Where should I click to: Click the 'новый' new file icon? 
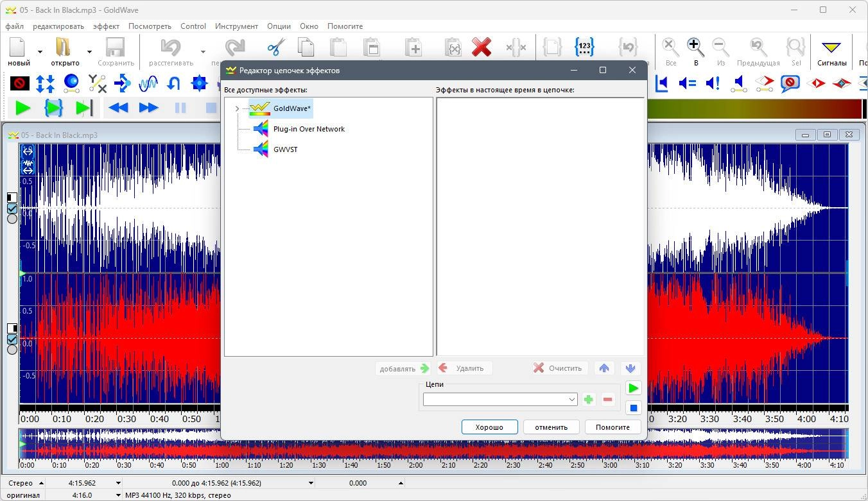pos(17,47)
